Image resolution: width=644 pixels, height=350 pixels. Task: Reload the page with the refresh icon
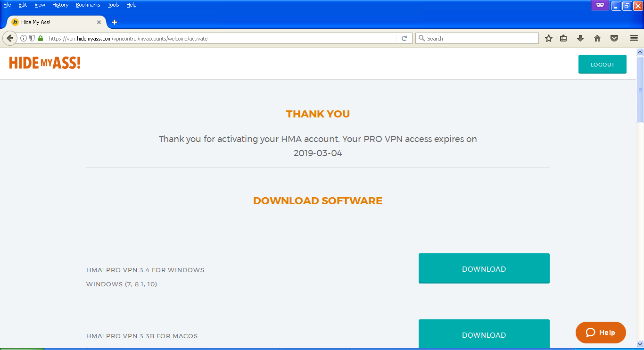pyautogui.click(x=404, y=39)
